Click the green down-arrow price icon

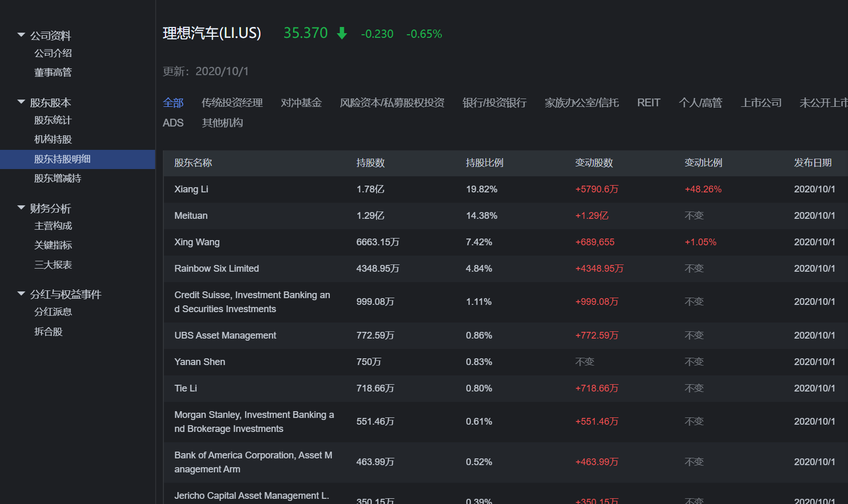[x=342, y=34]
